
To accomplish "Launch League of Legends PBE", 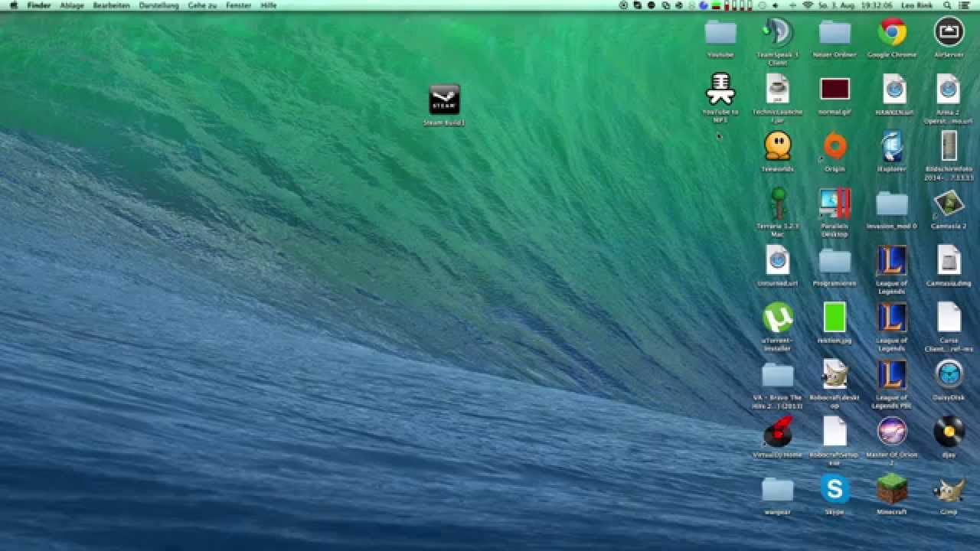I will coord(892,375).
